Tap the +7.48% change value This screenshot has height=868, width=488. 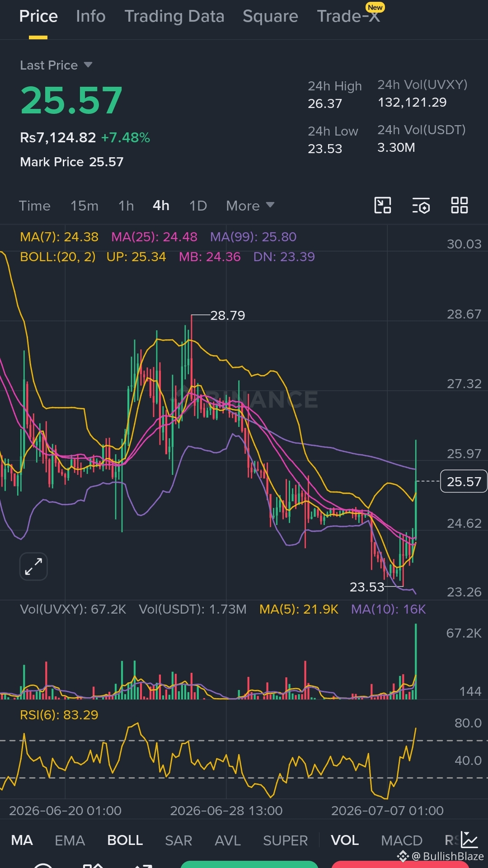pos(126,137)
